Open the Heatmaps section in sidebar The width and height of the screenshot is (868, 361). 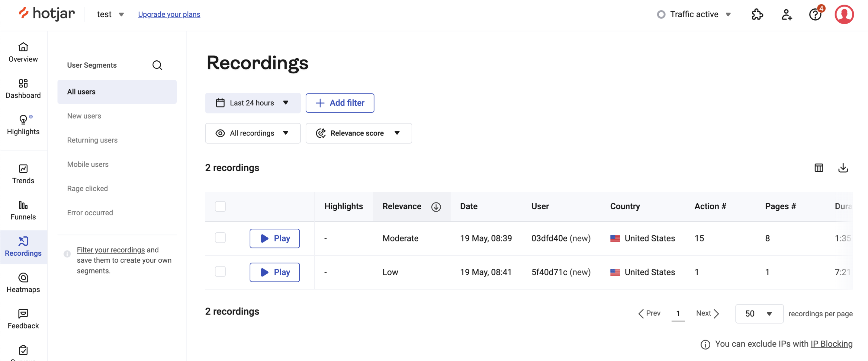click(x=23, y=282)
